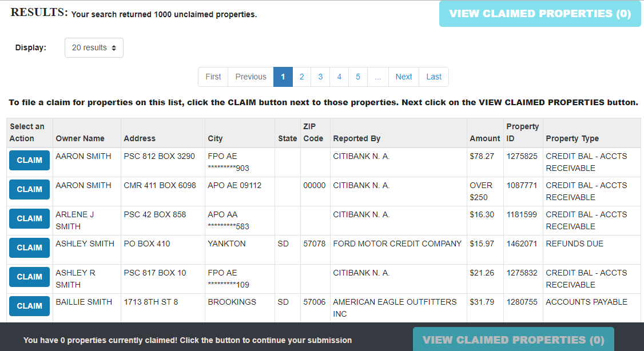The image size is (644, 351).
Task: Claim ARLENE J SMITH's Citibank property
Action: pyautogui.click(x=29, y=218)
